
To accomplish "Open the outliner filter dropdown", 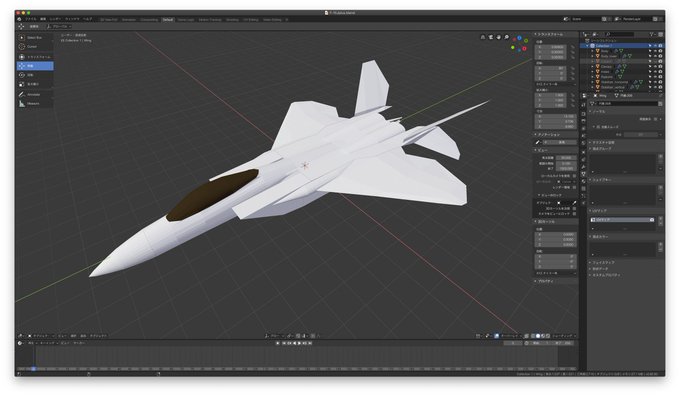I will (652, 34).
